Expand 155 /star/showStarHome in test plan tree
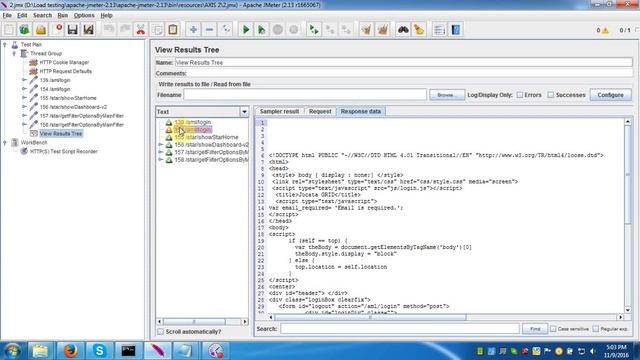Viewport: 640px width, 360px height. [24, 98]
